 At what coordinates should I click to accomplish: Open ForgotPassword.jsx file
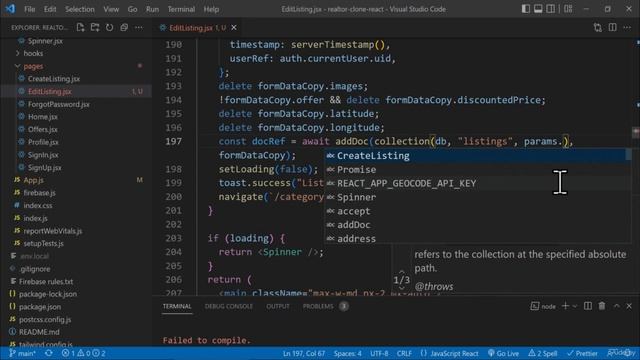[x=58, y=104]
